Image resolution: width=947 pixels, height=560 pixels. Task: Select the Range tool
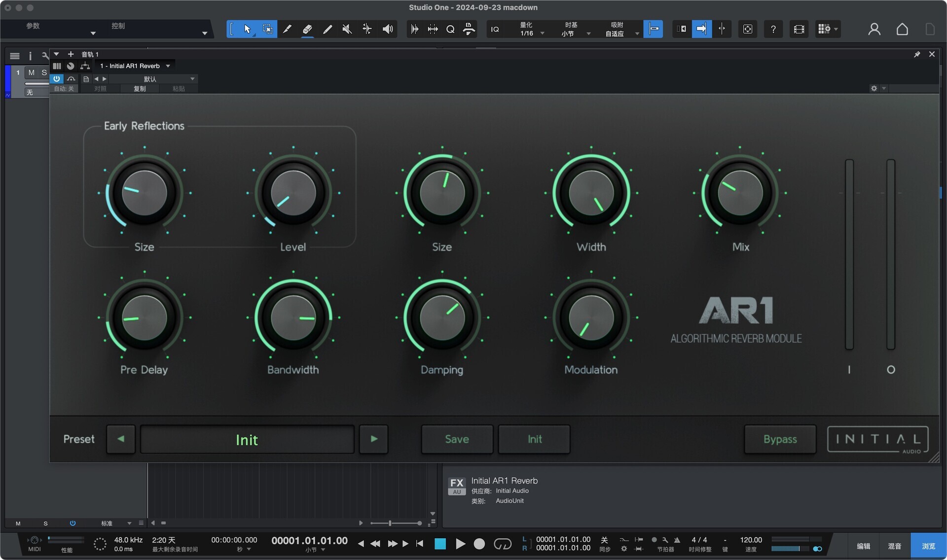pos(267,29)
